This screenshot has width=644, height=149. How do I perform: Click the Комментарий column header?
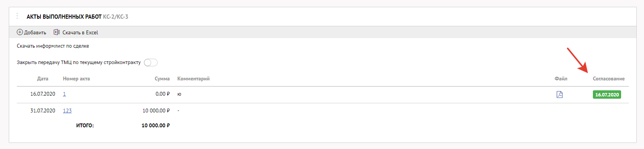coord(193,79)
